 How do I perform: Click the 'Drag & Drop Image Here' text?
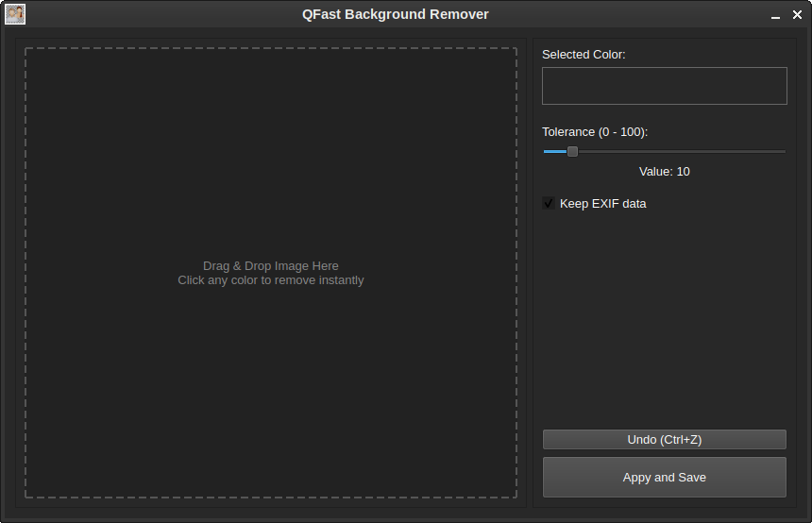point(271,266)
